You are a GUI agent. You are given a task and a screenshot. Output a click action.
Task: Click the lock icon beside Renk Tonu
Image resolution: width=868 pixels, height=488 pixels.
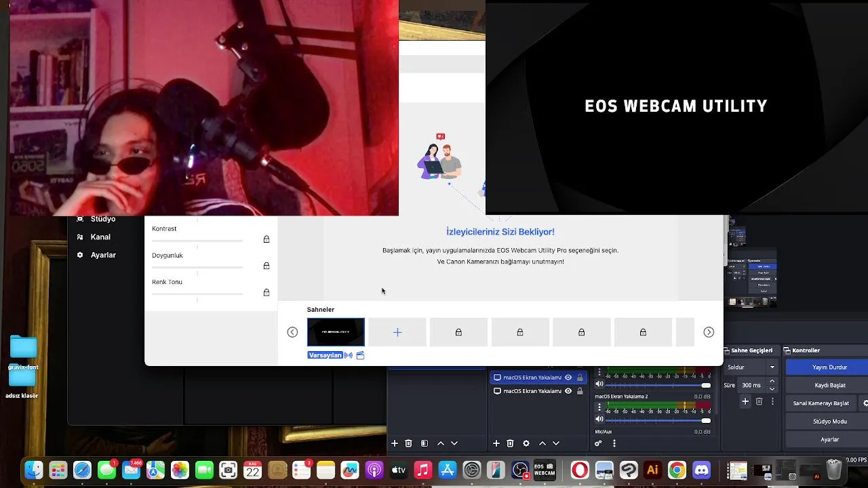(x=267, y=292)
